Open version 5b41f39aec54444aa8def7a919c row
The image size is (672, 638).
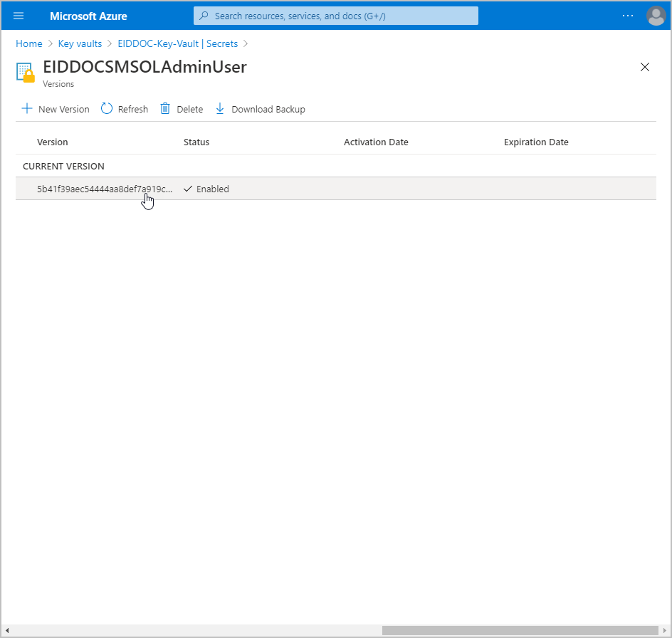[105, 189]
